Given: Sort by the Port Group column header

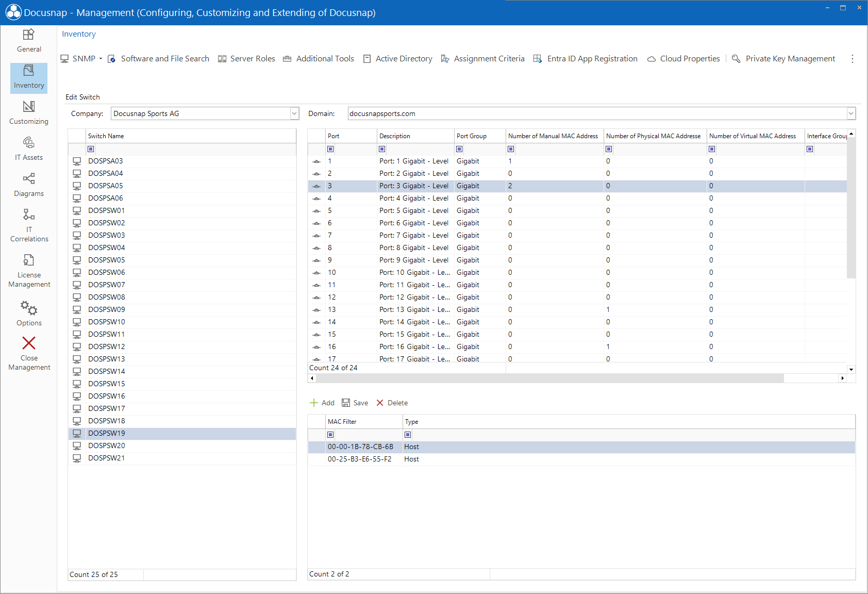Looking at the screenshot, I should coord(480,136).
